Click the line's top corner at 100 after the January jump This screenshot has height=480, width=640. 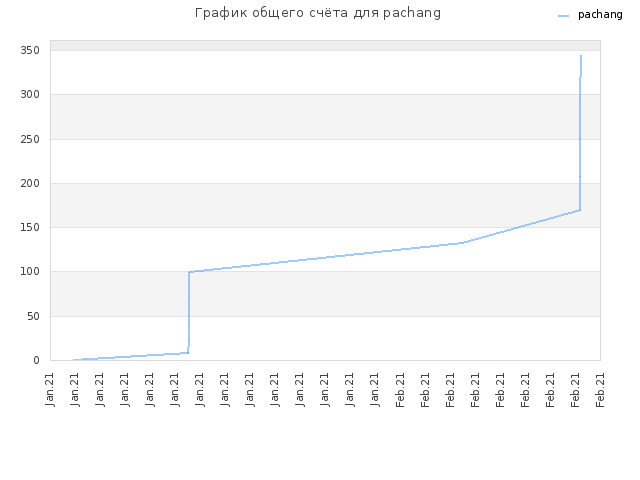click(x=189, y=272)
